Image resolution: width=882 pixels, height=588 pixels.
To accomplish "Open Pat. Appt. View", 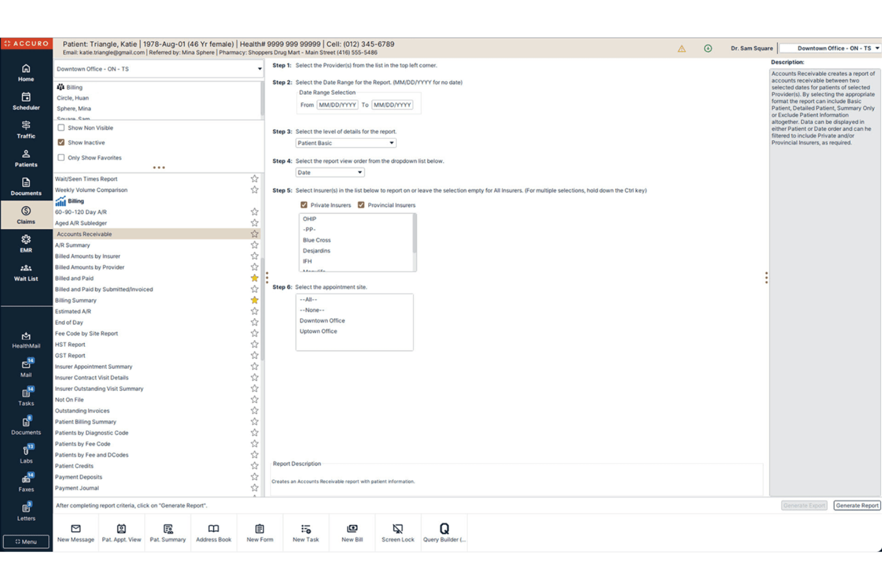I will 122,533.
